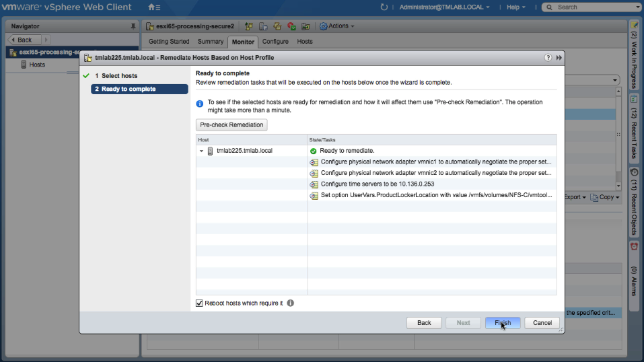
Task: Click the Alarms icon in right sidebar
Action: pos(634,247)
